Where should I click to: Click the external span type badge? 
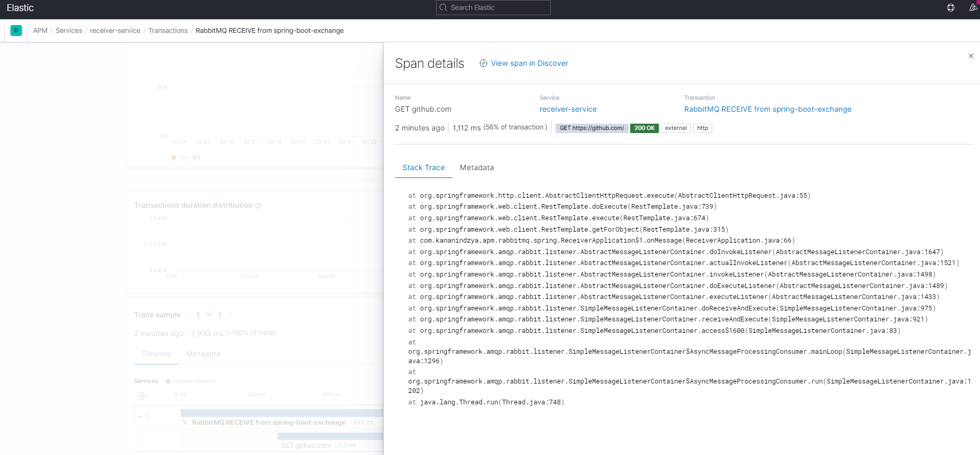pyautogui.click(x=676, y=128)
